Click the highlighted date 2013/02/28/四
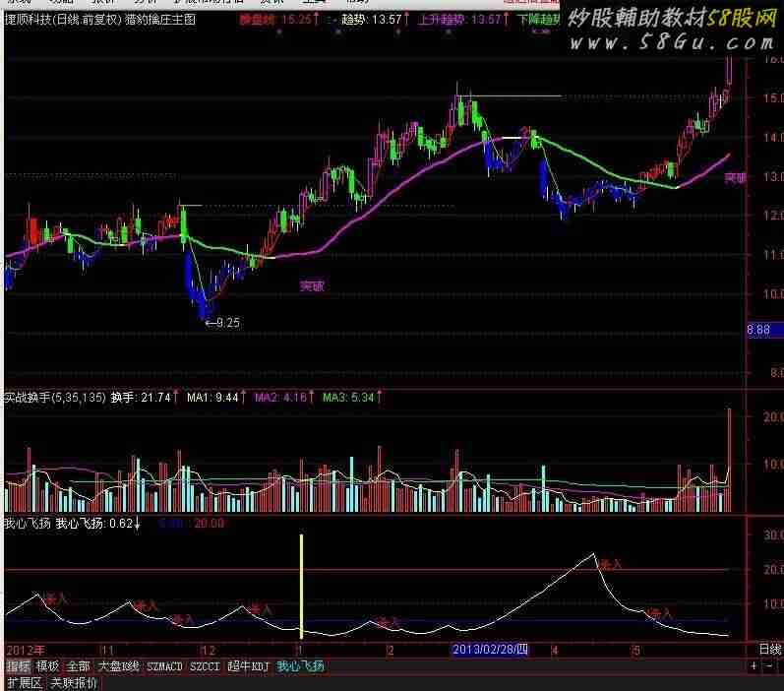Viewport: 784px width, 691px height. click(x=490, y=650)
